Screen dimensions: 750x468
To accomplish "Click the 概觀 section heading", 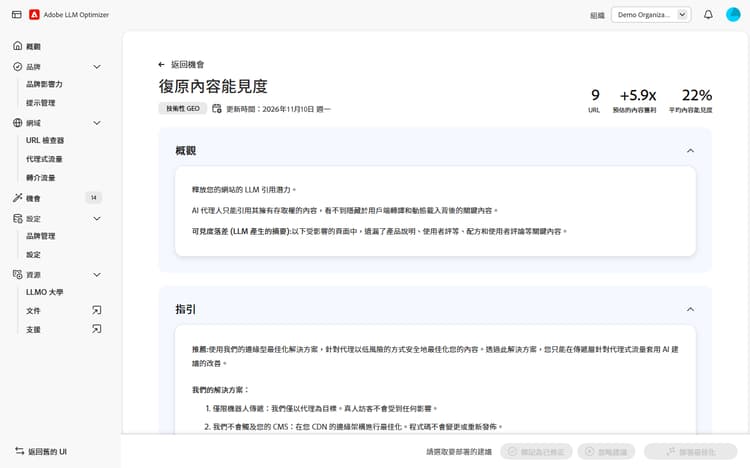I will [x=186, y=151].
